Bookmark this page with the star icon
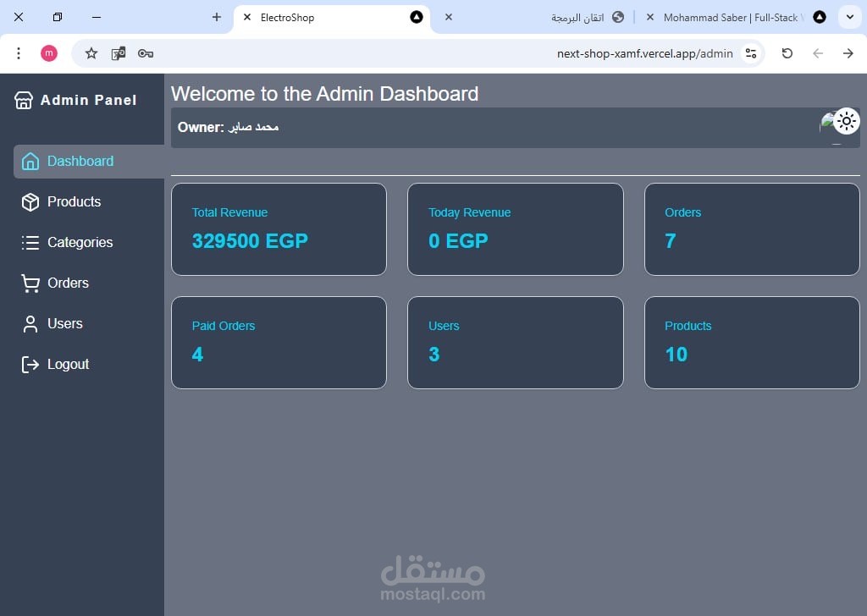 pos(91,53)
